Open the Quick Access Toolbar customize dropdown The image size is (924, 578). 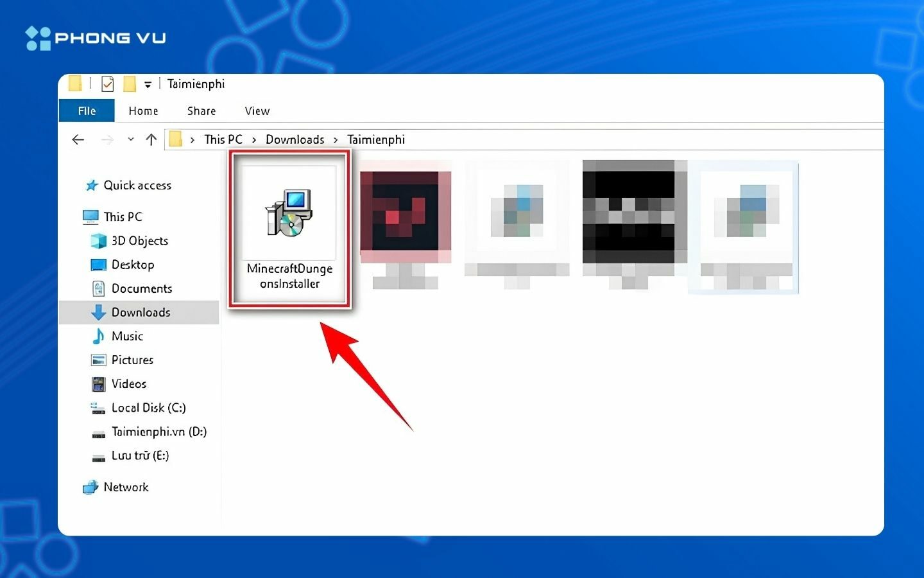(x=148, y=85)
